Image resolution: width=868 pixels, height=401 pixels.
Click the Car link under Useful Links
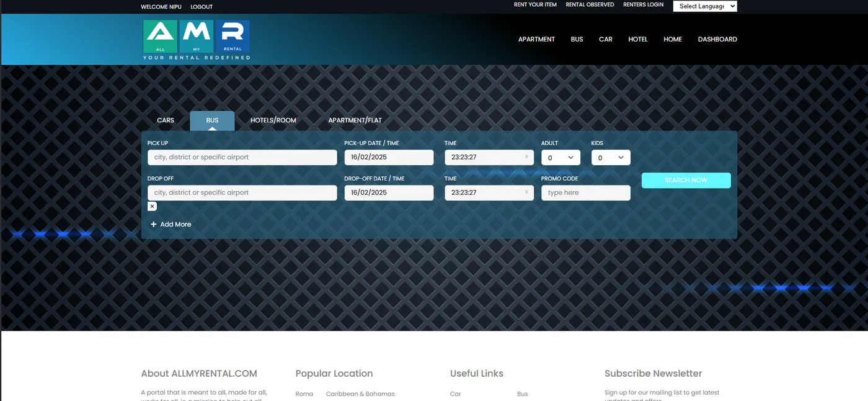(x=456, y=394)
